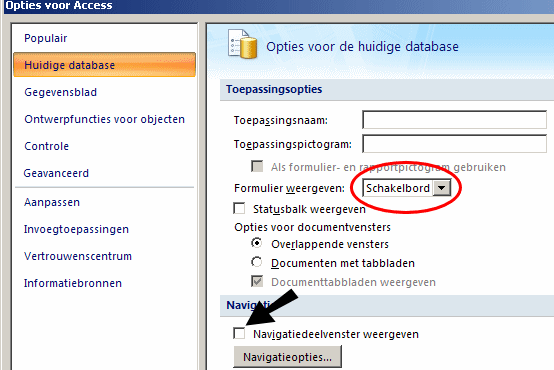
Task: Click the Navigatieopties button
Action: [288, 357]
